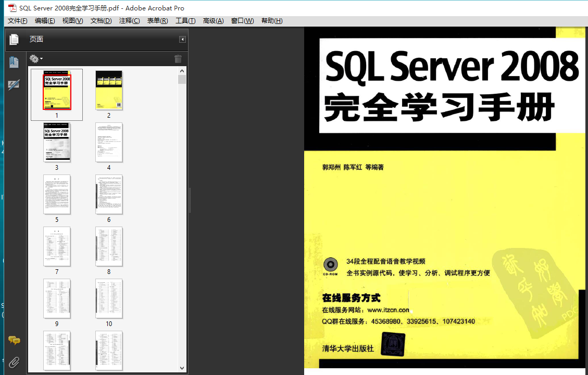Click the 清华大学出版社 publisher text
Viewport: 588px width, 375px height.
pyautogui.click(x=348, y=349)
